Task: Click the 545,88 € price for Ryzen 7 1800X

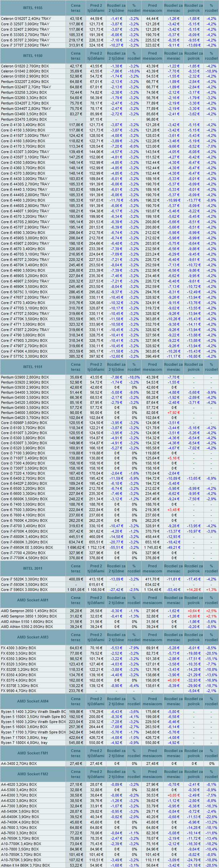Action: [76, 743]
